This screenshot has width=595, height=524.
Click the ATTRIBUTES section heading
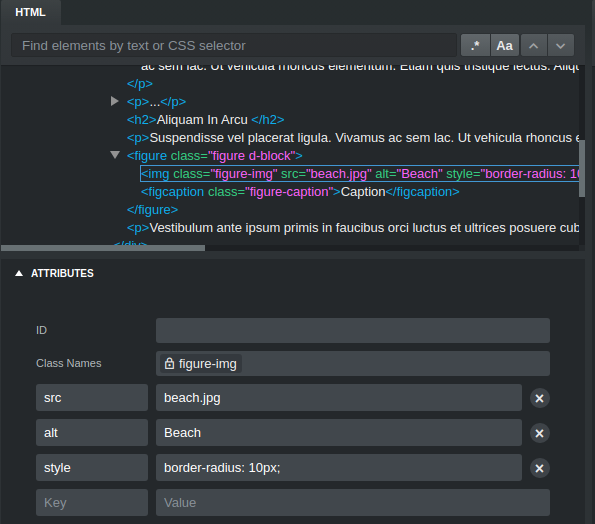(x=62, y=273)
